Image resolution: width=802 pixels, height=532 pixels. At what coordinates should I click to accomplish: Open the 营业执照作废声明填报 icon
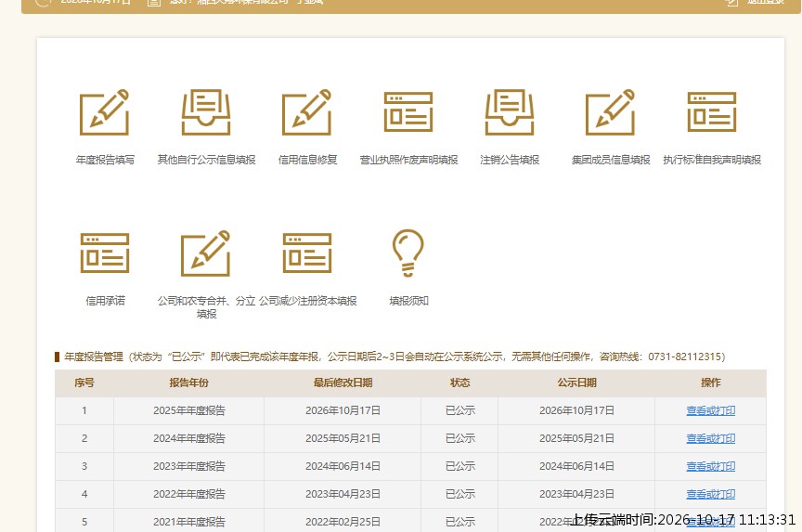click(x=408, y=112)
